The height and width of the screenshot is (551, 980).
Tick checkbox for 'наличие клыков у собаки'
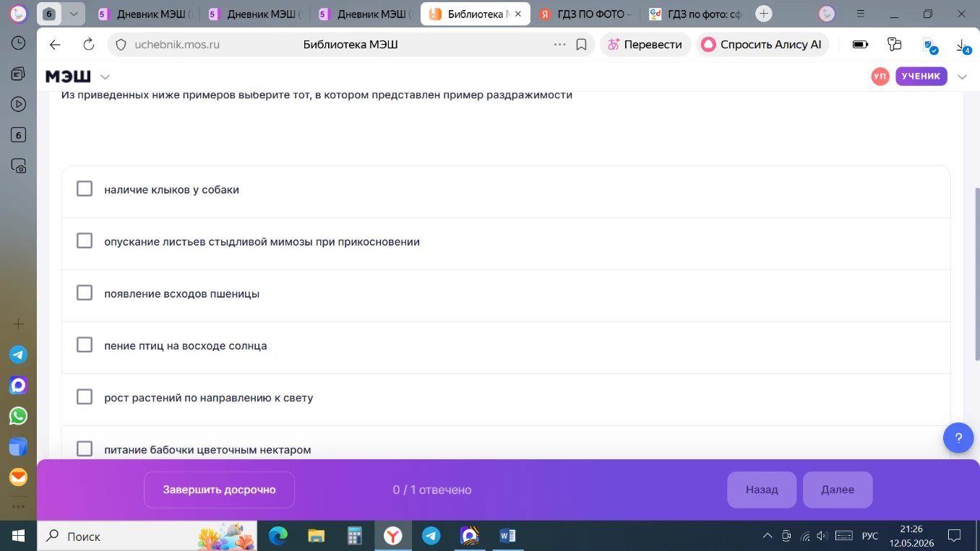click(85, 189)
